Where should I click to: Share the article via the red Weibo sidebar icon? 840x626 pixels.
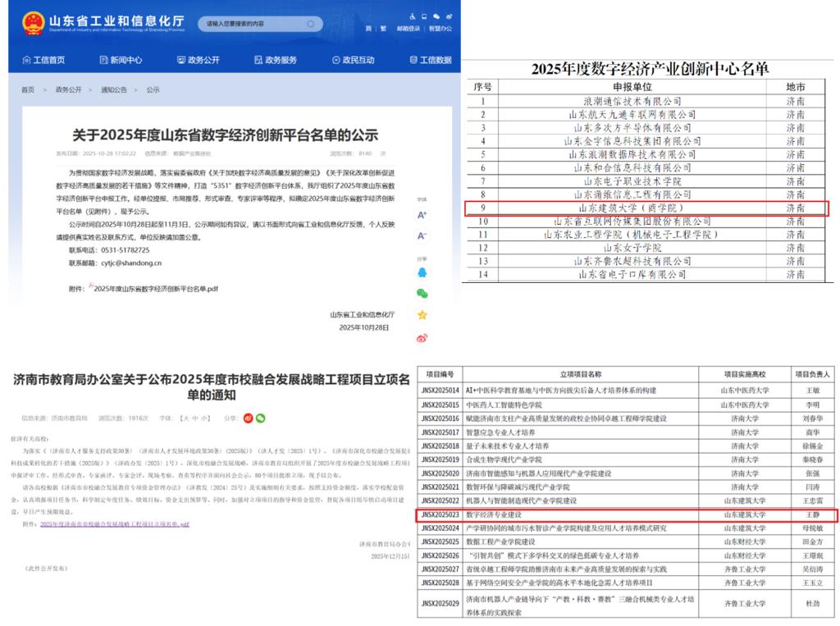[x=422, y=338]
